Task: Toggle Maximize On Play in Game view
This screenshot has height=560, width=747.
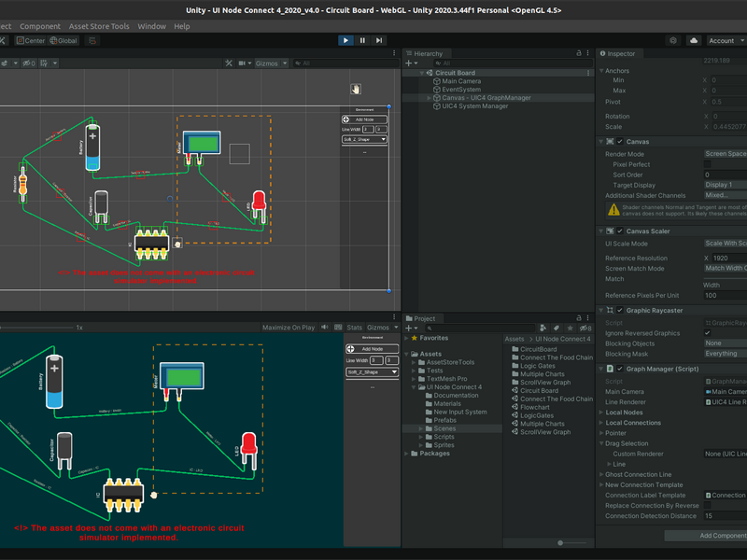Action: coord(289,328)
